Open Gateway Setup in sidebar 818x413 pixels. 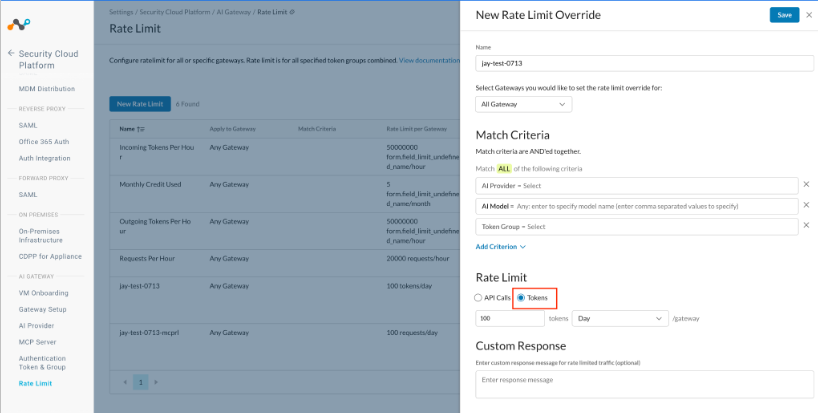point(42,309)
